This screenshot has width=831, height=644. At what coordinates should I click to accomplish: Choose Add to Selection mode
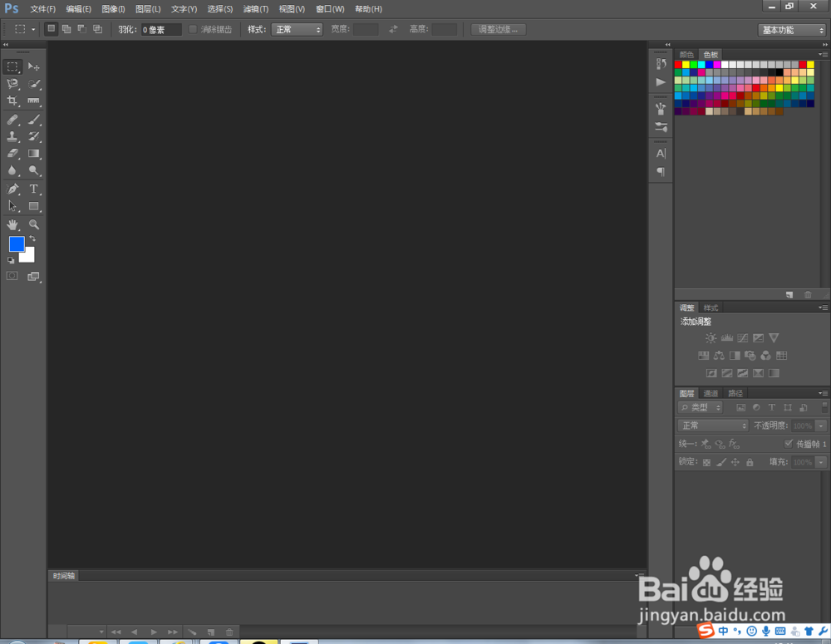[x=66, y=29]
